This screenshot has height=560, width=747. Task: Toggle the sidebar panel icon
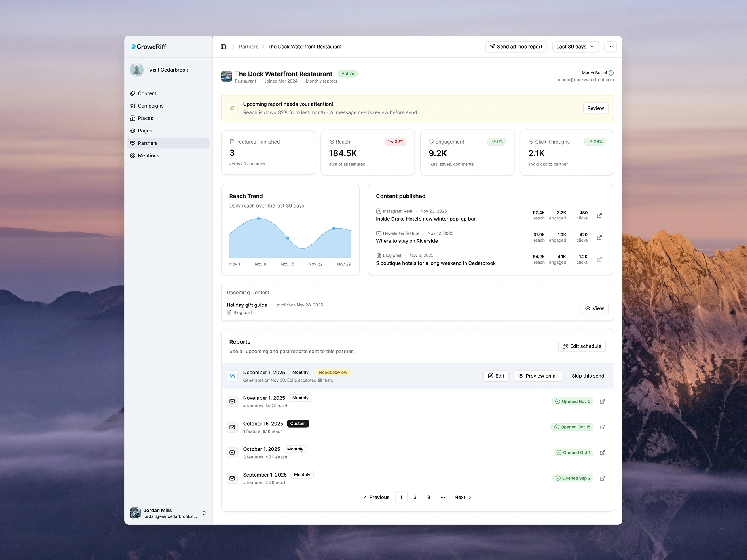coord(223,47)
